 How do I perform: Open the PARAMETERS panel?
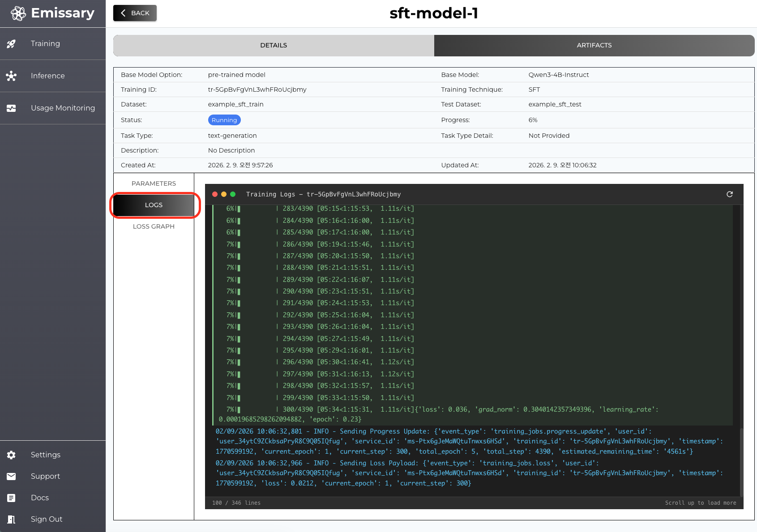pos(154,183)
